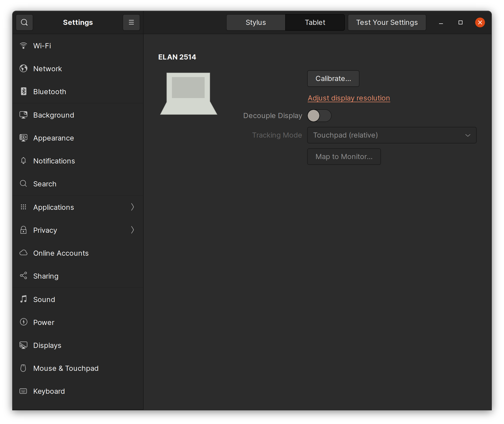504x424 pixels.
Task: Open Network settings via the globe icon
Action: click(x=23, y=69)
